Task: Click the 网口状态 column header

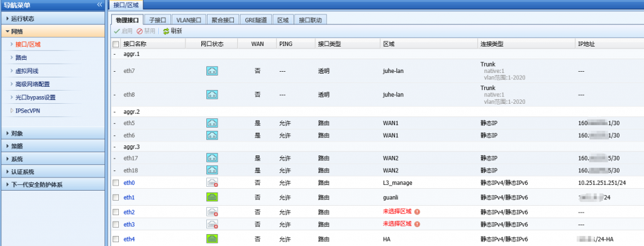Action: [212, 44]
